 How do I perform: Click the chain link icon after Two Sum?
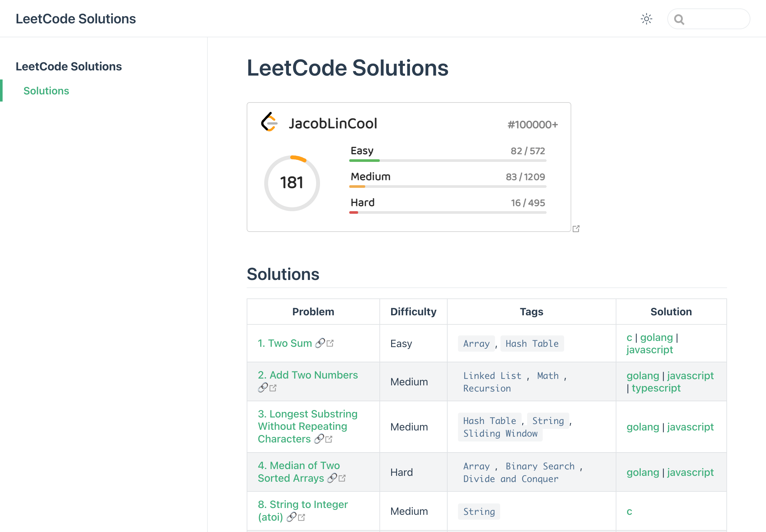(x=320, y=343)
